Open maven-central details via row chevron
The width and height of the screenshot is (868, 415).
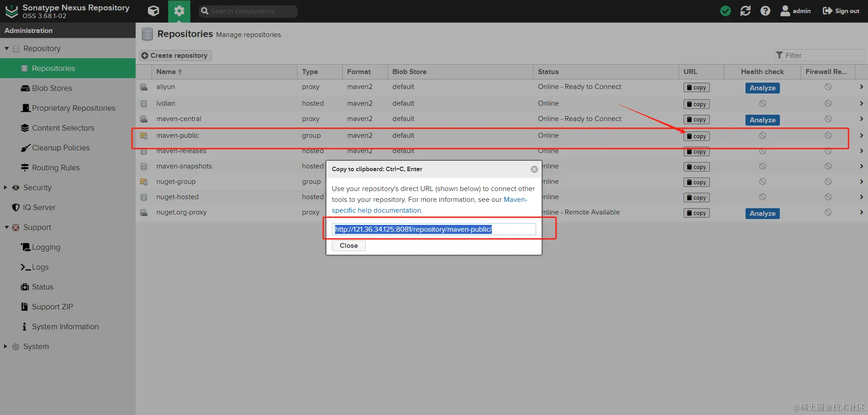point(861,119)
